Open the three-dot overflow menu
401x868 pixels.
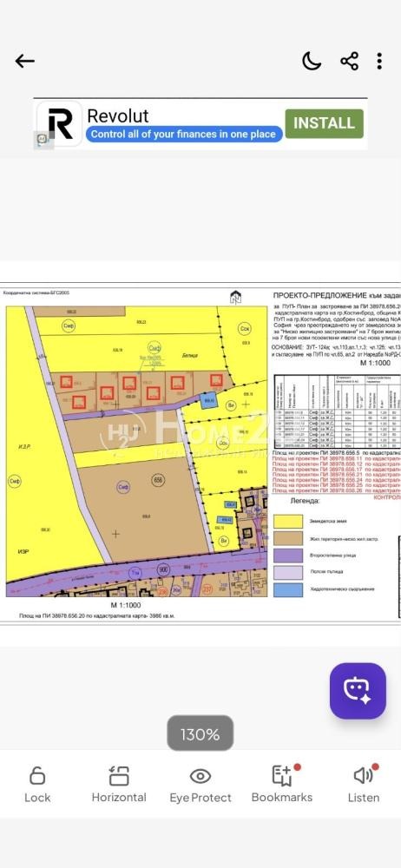pos(379,61)
